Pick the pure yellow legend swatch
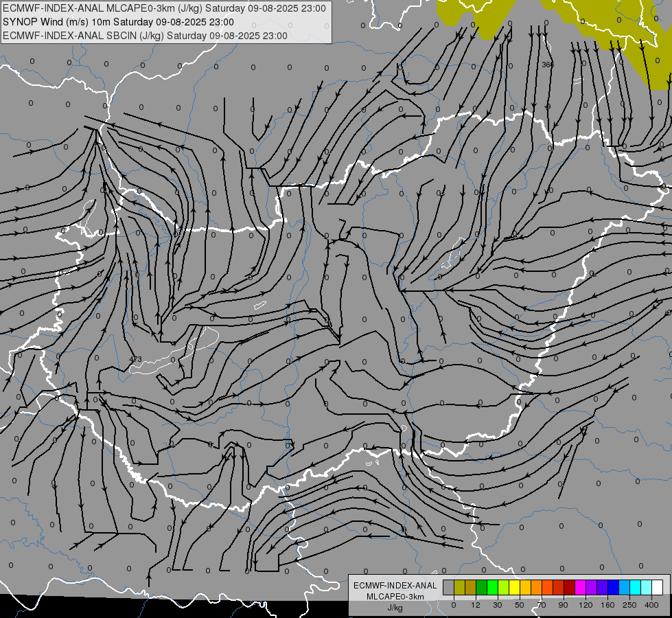The image size is (672, 618). coord(514,587)
